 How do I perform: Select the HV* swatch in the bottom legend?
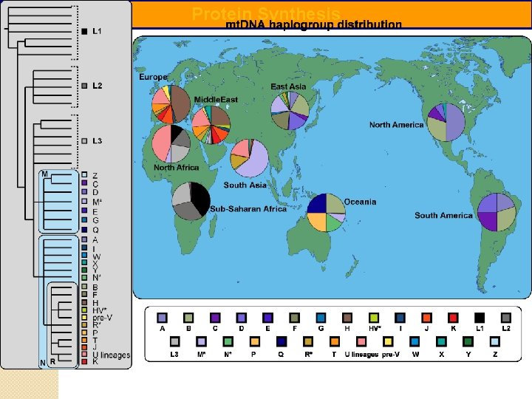pos(374,318)
